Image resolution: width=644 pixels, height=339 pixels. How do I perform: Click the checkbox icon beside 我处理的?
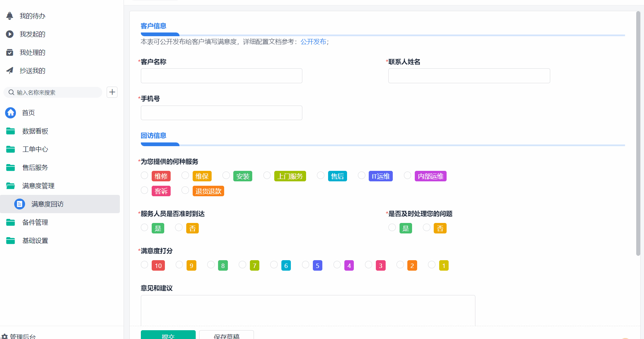pos(10,52)
